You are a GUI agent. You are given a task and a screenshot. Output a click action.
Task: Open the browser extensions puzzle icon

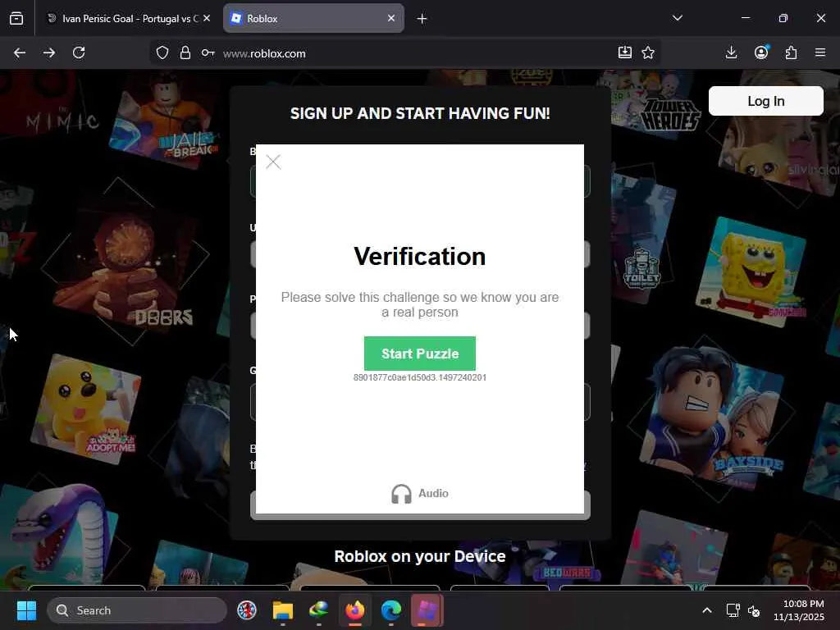tap(792, 52)
